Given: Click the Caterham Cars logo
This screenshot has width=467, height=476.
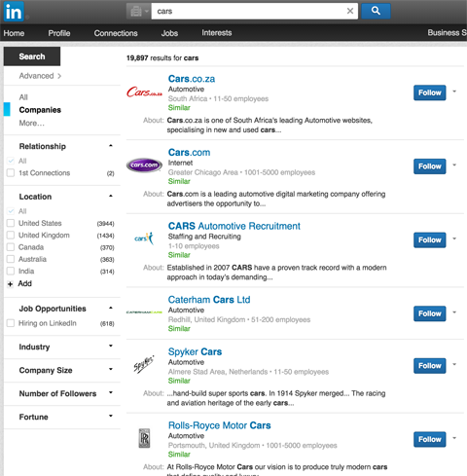Looking at the screenshot, I should click(144, 312).
